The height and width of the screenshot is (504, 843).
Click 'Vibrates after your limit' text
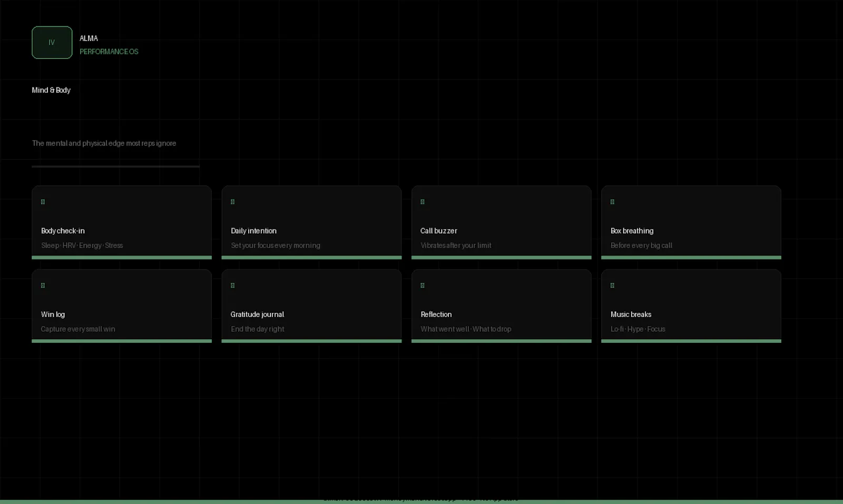click(456, 245)
